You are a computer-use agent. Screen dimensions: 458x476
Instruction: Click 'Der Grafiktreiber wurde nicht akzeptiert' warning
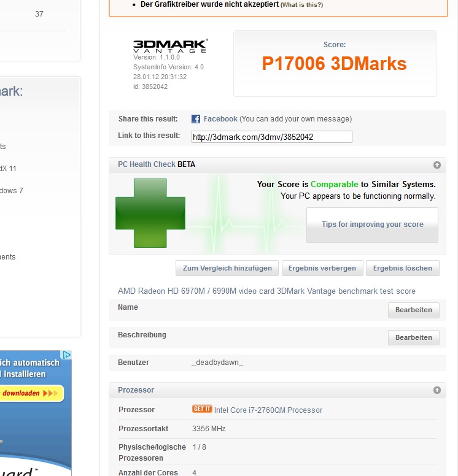point(209,4)
